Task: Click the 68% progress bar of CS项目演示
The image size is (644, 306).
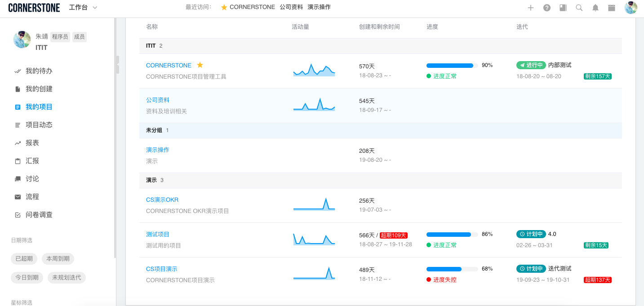Action: (452, 269)
